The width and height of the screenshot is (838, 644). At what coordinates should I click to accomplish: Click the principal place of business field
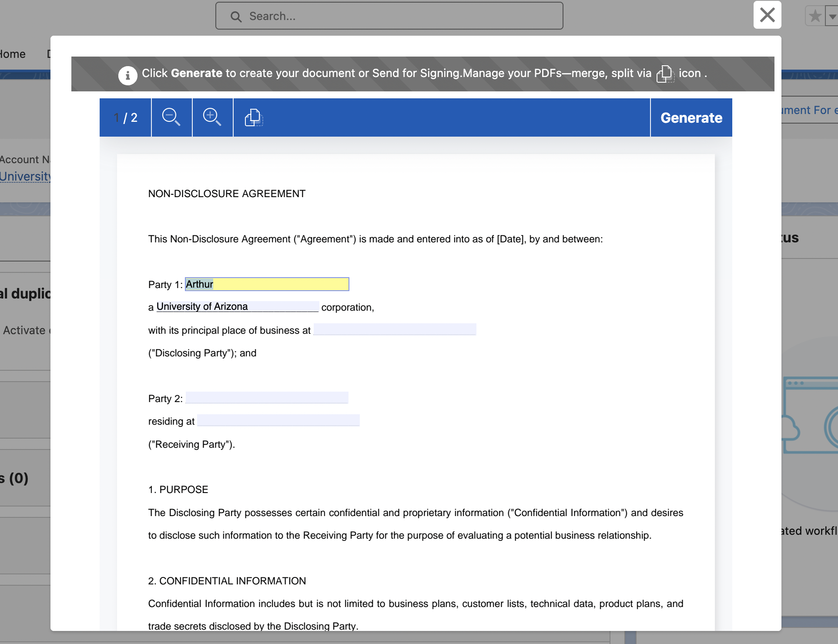click(x=395, y=329)
